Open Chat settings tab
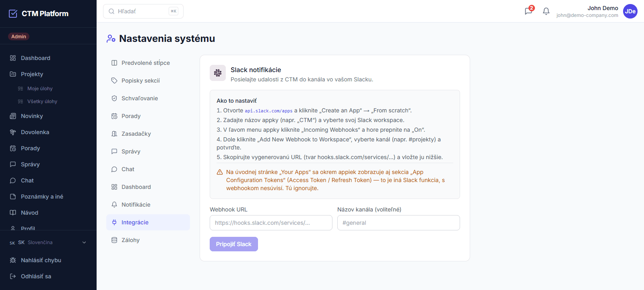 148,169
